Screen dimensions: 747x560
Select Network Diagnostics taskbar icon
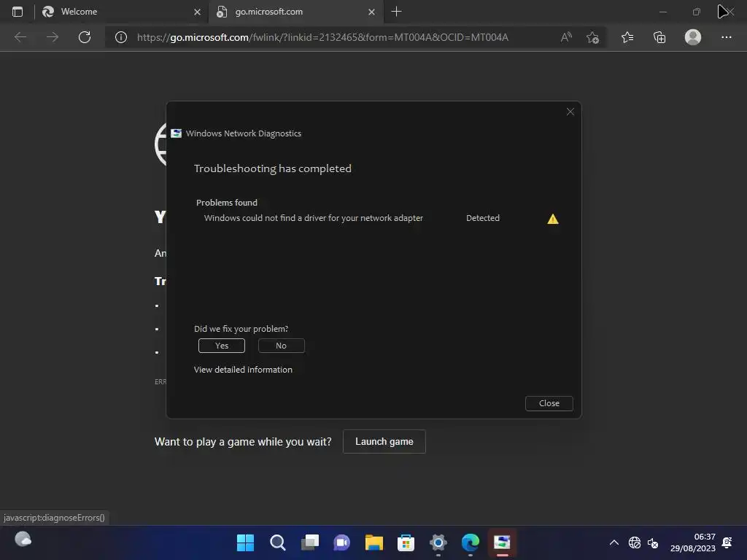click(x=502, y=542)
